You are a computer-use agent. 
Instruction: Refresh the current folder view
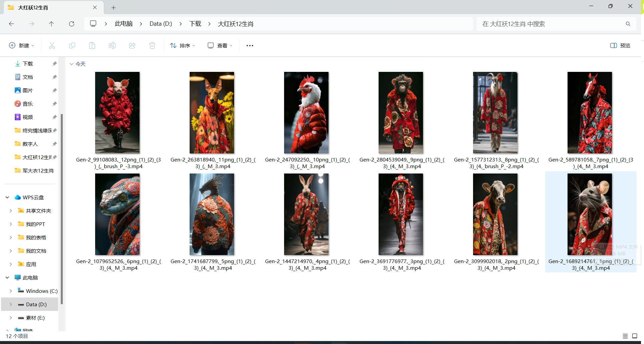click(x=71, y=24)
